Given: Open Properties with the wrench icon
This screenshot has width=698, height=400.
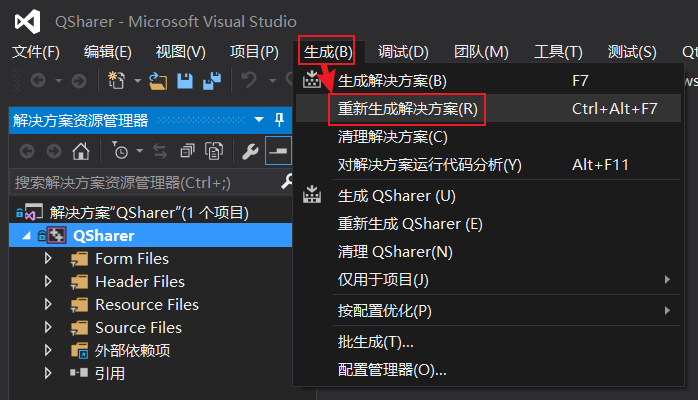Looking at the screenshot, I should (x=250, y=151).
